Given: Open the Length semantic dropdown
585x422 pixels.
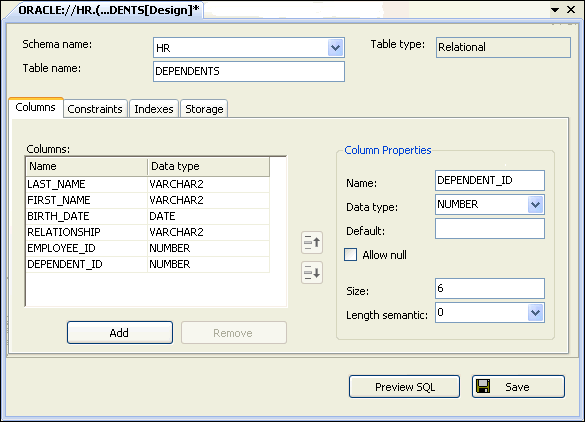Looking at the screenshot, I should click(535, 313).
